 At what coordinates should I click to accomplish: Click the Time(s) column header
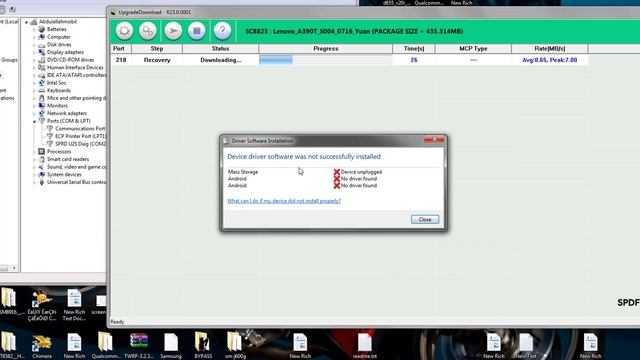pyautogui.click(x=414, y=49)
